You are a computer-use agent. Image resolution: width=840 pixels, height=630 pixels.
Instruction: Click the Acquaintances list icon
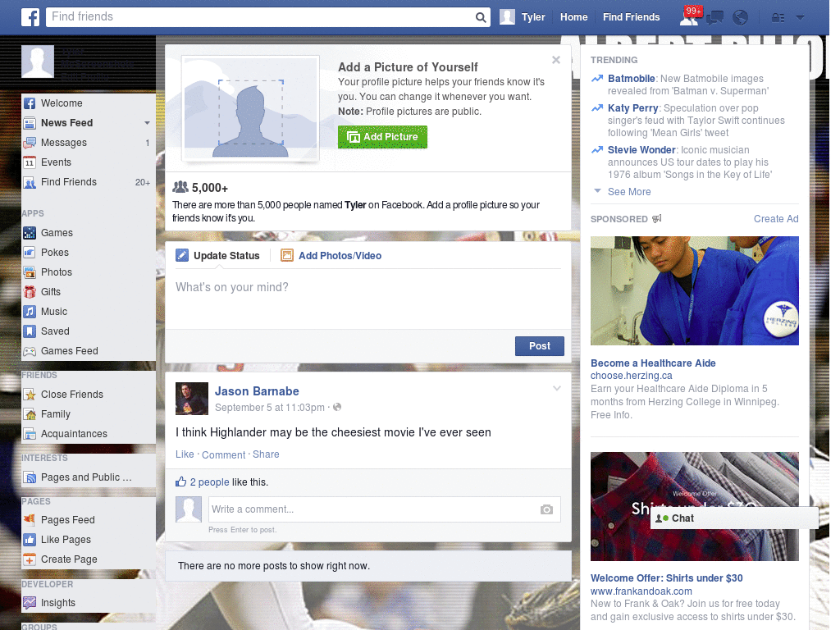point(30,434)
